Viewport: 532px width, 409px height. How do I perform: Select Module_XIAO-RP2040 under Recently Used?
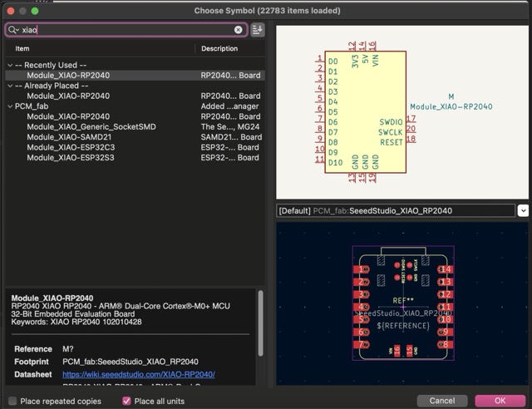click(135, 76)
